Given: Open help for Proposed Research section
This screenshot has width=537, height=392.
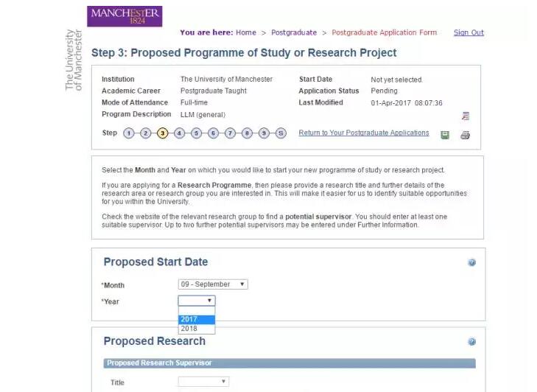Looking at the screenshot, I should tap(471, 342).
